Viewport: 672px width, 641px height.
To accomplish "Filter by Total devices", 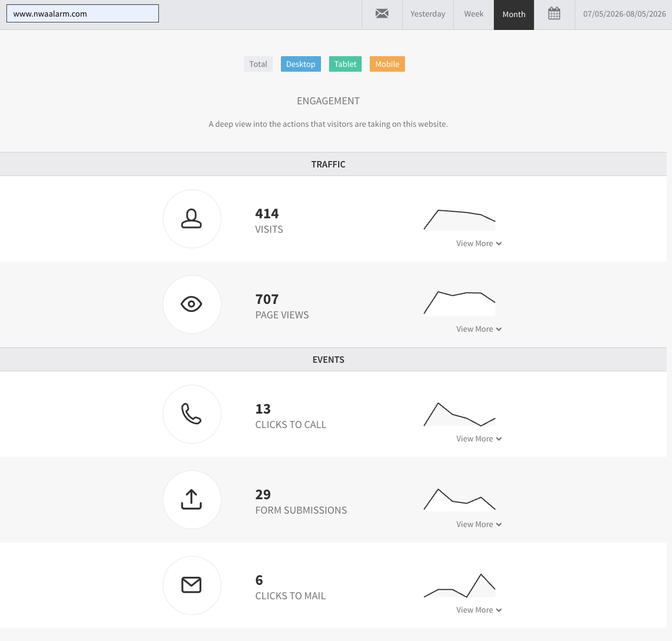I will pyautogui.click(x=258, y=64).
